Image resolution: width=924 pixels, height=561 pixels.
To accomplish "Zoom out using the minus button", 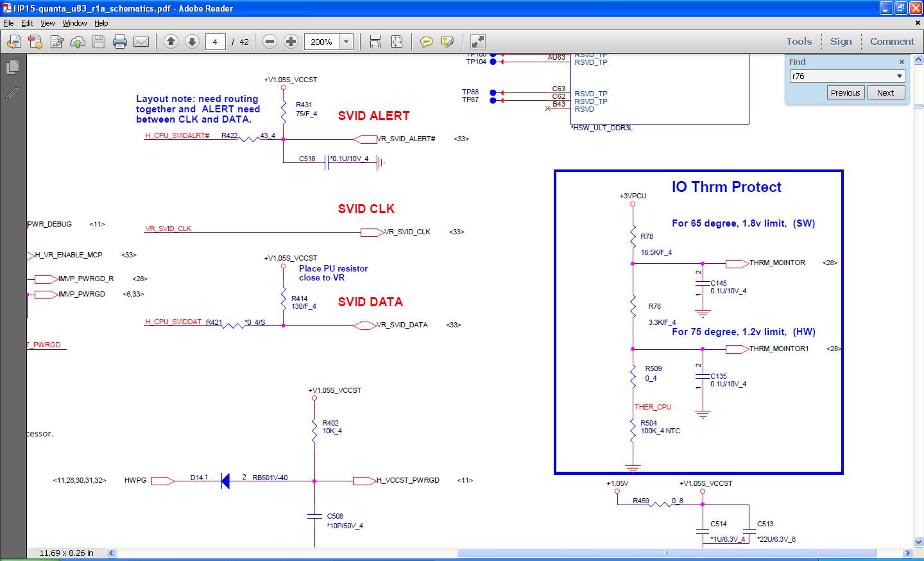I will (270, 42).
